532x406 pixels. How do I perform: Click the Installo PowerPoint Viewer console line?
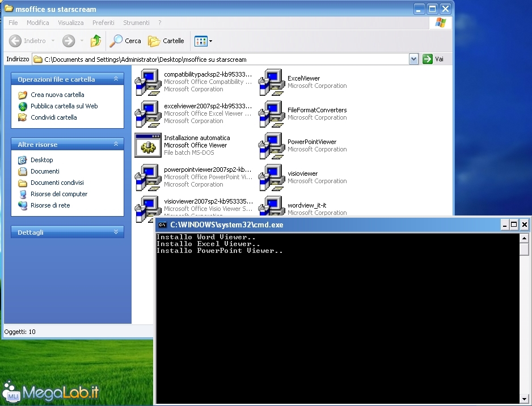coord(219,251)
